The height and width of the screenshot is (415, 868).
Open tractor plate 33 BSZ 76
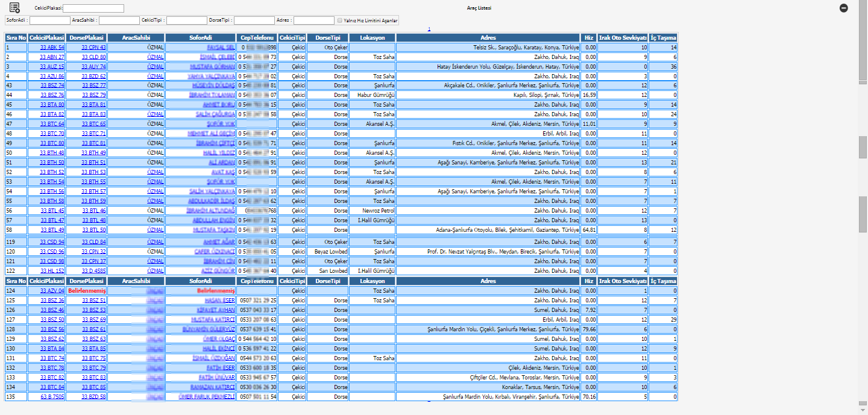click(52, 95)
